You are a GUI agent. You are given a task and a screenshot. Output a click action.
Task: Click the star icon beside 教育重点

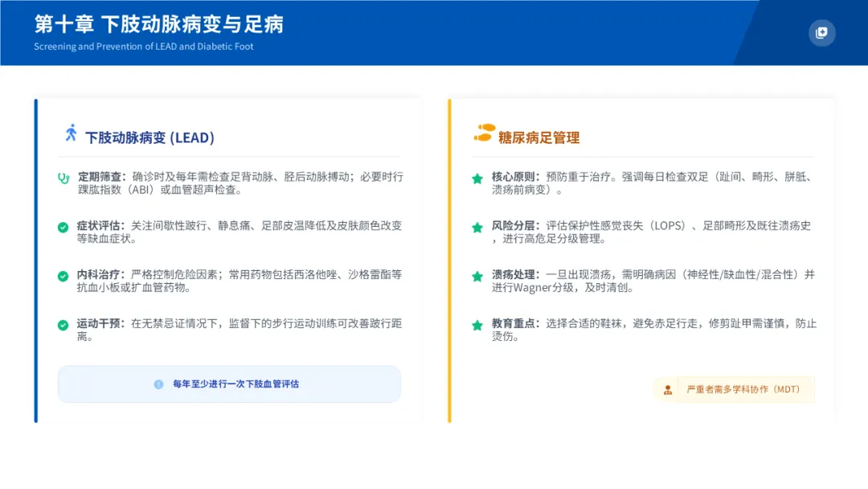(x=477, y=325)
